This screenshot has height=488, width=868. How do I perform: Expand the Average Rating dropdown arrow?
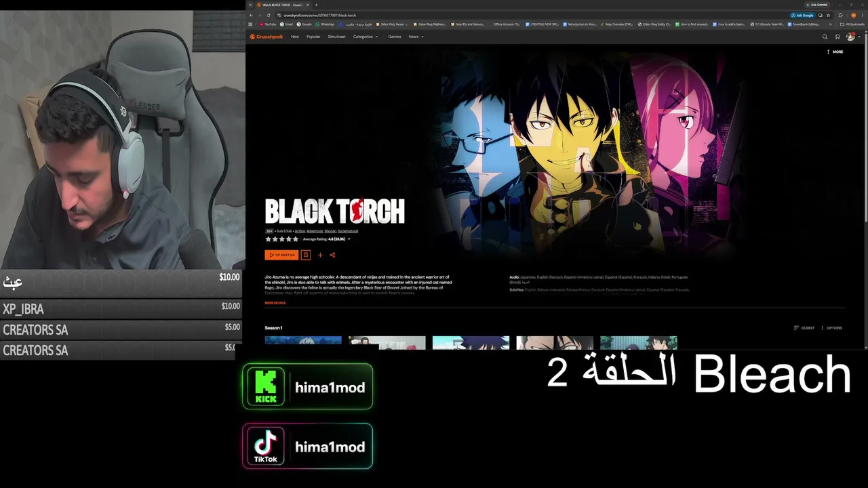349,239
